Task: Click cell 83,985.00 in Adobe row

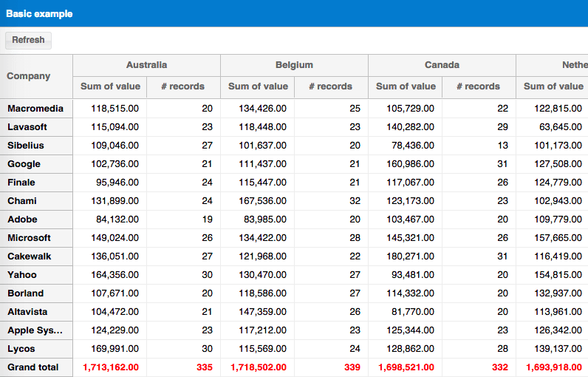Action: (258, 220)
